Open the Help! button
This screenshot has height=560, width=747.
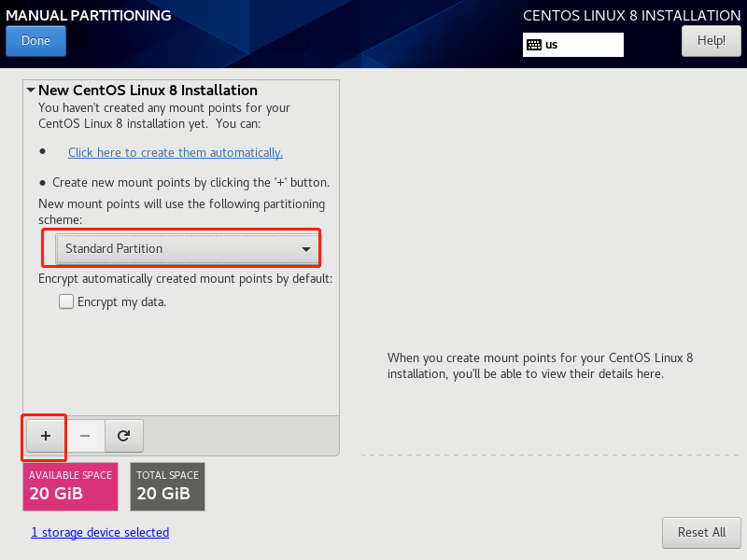[x=711, y=41]
